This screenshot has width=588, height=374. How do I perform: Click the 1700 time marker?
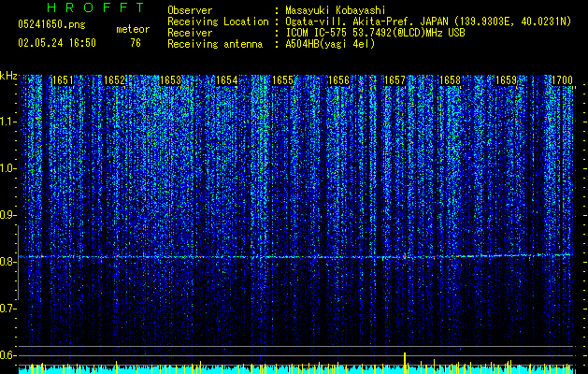click(x=563, y=80)
